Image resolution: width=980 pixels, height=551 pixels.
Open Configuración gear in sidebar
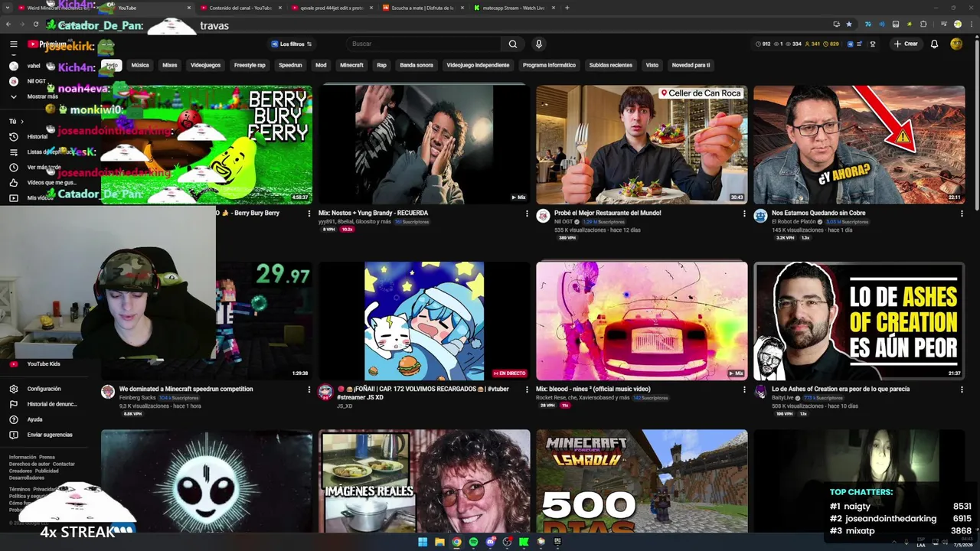44,389
